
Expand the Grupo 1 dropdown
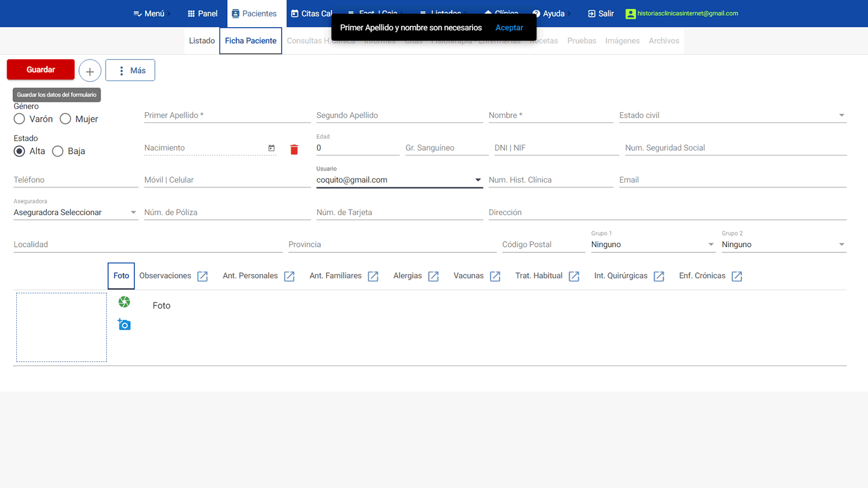click(x=652, y=245)
